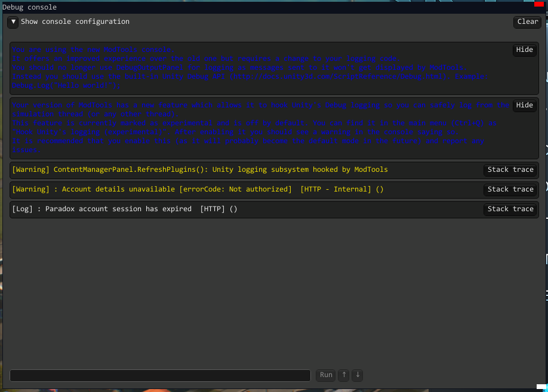This screenshot has height=392, width=548.
Task: Close the Debug console with red button
Action: pos(539,5)
